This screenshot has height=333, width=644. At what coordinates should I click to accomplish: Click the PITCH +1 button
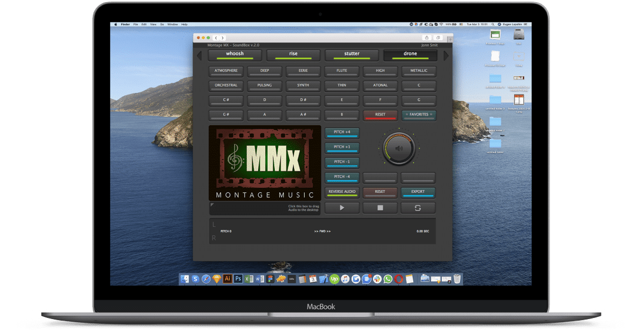[342, 148]
